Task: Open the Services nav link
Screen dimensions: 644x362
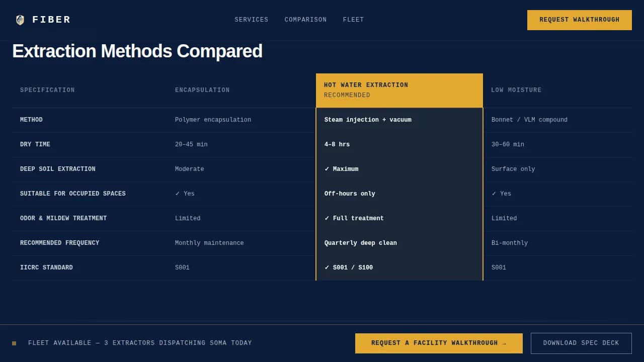Action: tap(252, 20)
